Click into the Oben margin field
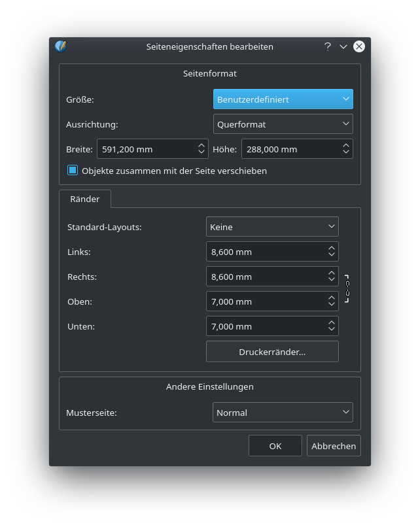This screenshot has height=527, width=420. click(x=265, y=301)
